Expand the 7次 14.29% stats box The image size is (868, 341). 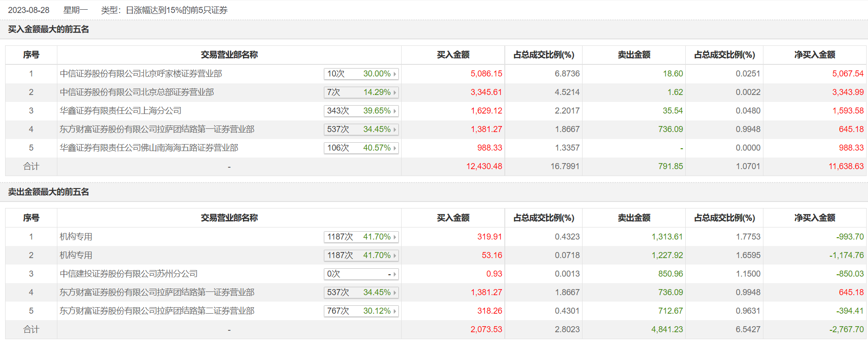point(361,92)
